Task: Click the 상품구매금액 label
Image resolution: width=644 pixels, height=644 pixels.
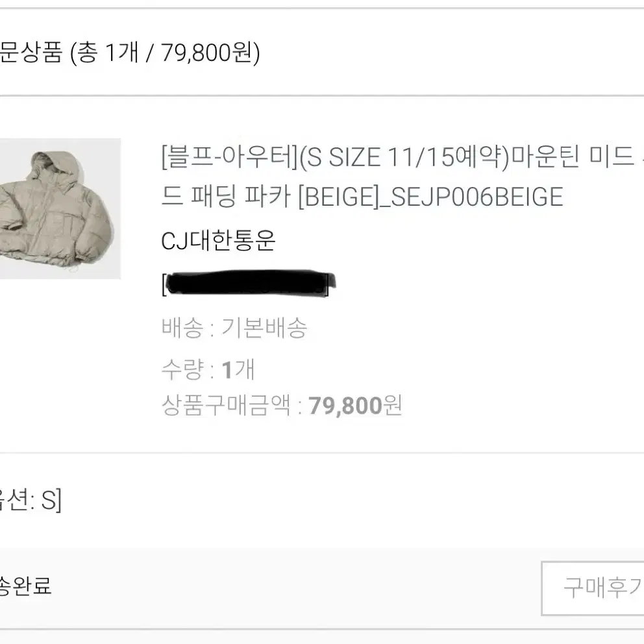Action: click(x=226, y=405)
